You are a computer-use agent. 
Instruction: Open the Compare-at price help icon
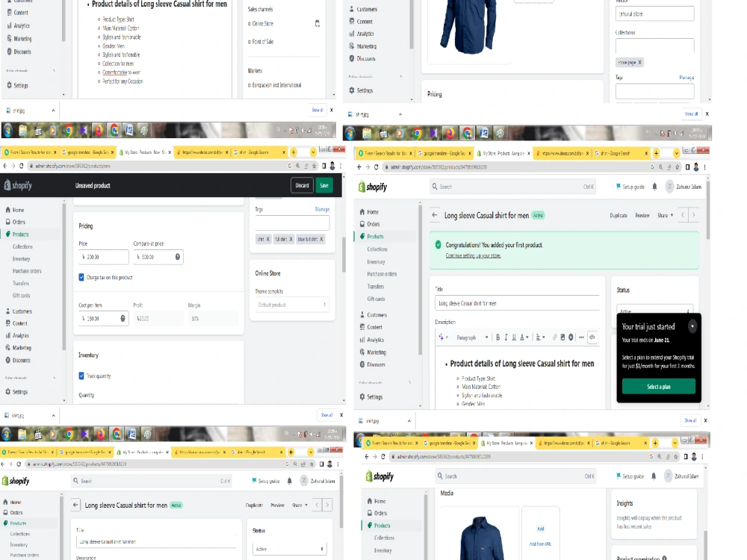(x=178, y=257)
